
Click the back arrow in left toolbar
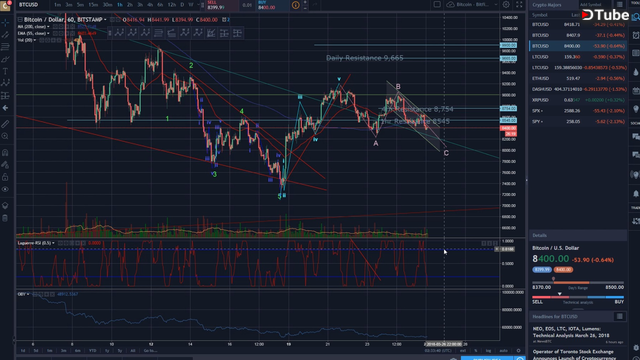click(5, 108)
